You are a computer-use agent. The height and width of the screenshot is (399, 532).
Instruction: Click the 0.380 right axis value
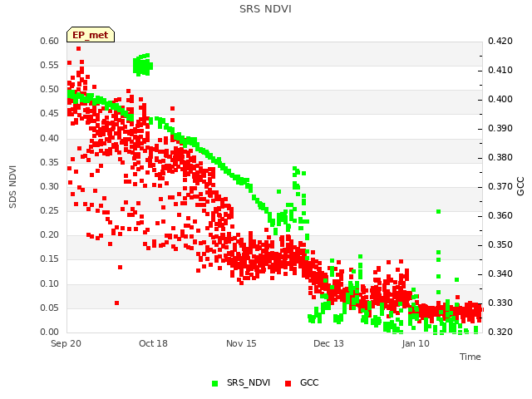tap(500, 157)
